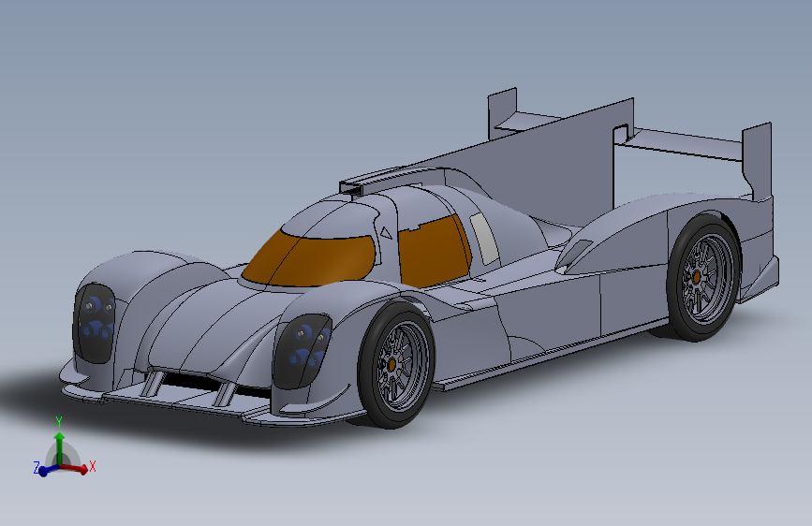Click the red X axis arrow of triad
This screenshot has width=812, height=526.
tap(77, 469)
